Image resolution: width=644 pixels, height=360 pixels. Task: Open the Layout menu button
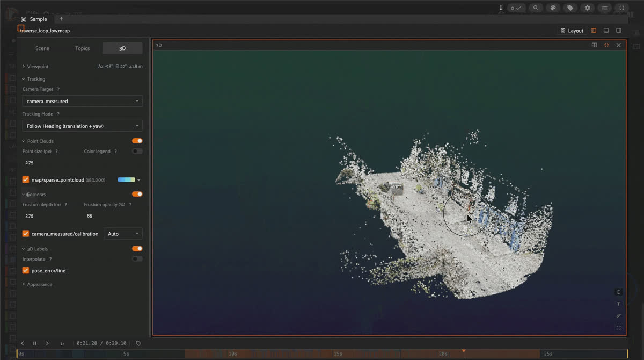pyautogui.click(x=572, y=31)
